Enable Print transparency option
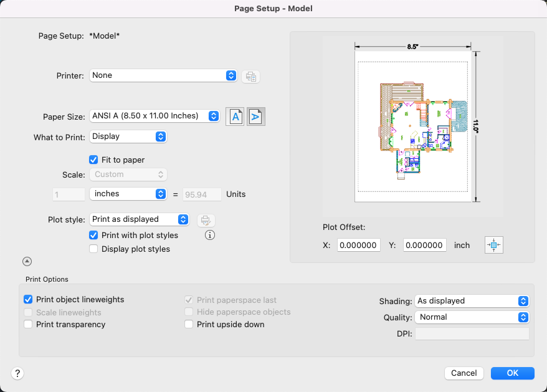The height and width of the screenshot is (392, 547). [x=28, y=325]
